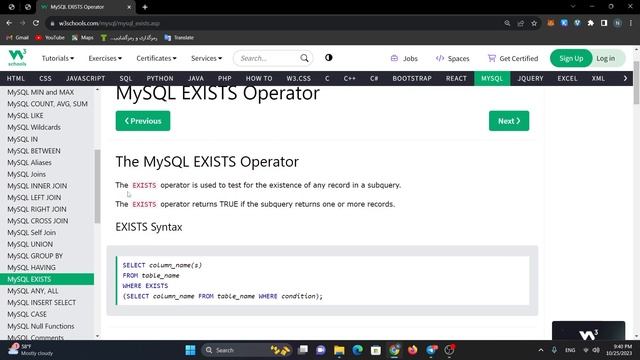
Task: Click the search magnifier icon in site search
Action: 304,58
